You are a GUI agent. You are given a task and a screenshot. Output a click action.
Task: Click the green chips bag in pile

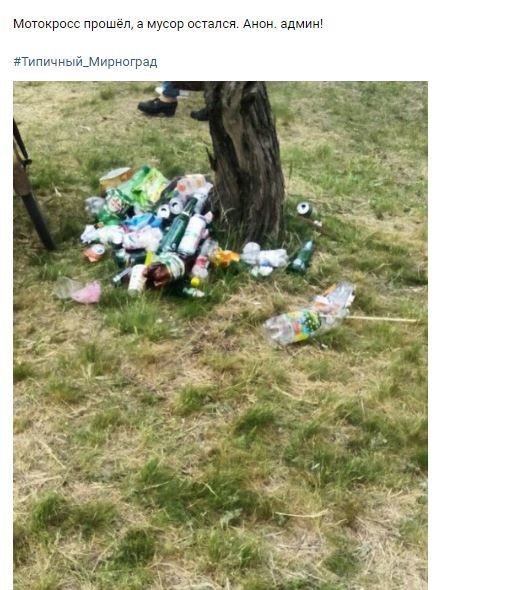pyautogui.click(x=145, y=186)
